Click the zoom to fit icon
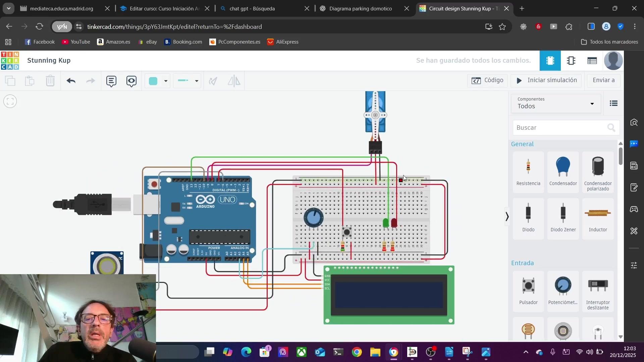This screenshot has width=644, height=362. [10, 101]
